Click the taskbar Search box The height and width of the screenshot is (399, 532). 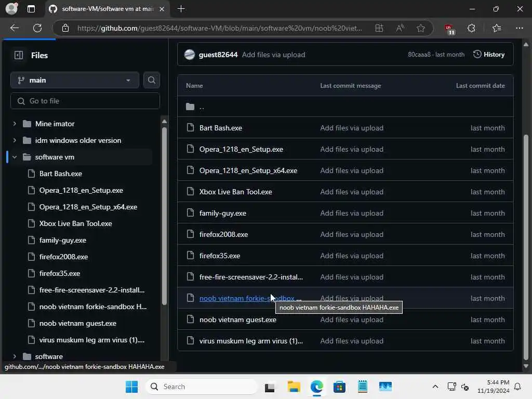(202, 387)
